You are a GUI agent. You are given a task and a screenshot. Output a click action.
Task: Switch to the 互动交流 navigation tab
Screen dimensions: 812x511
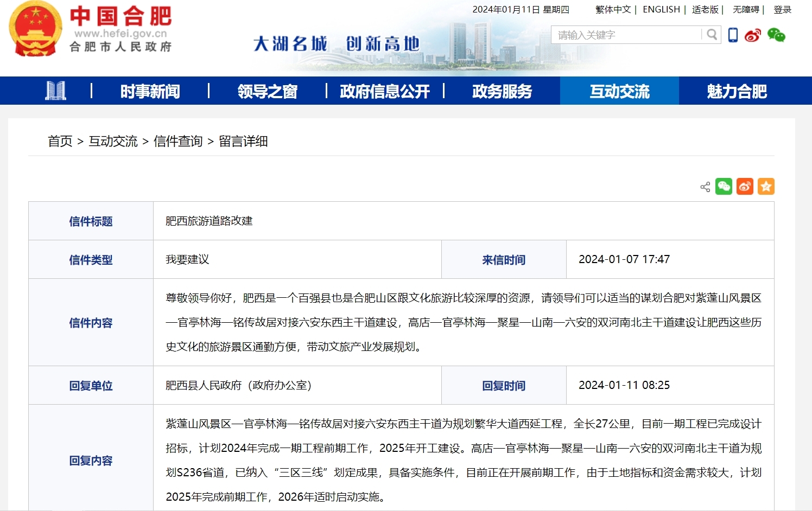coord(619,91)
